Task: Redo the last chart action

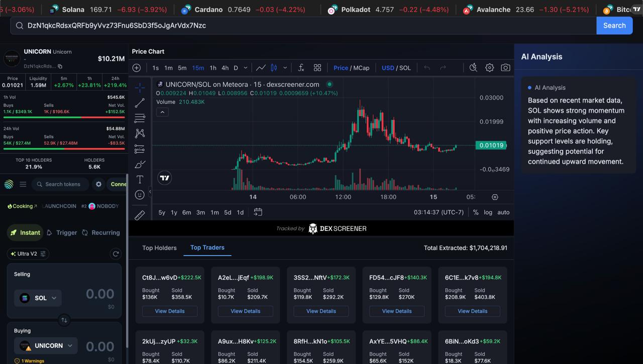Action: tap(443, 68)
